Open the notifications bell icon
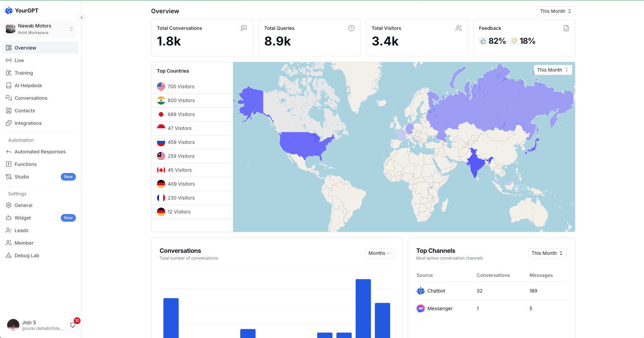 coord(73,325)
